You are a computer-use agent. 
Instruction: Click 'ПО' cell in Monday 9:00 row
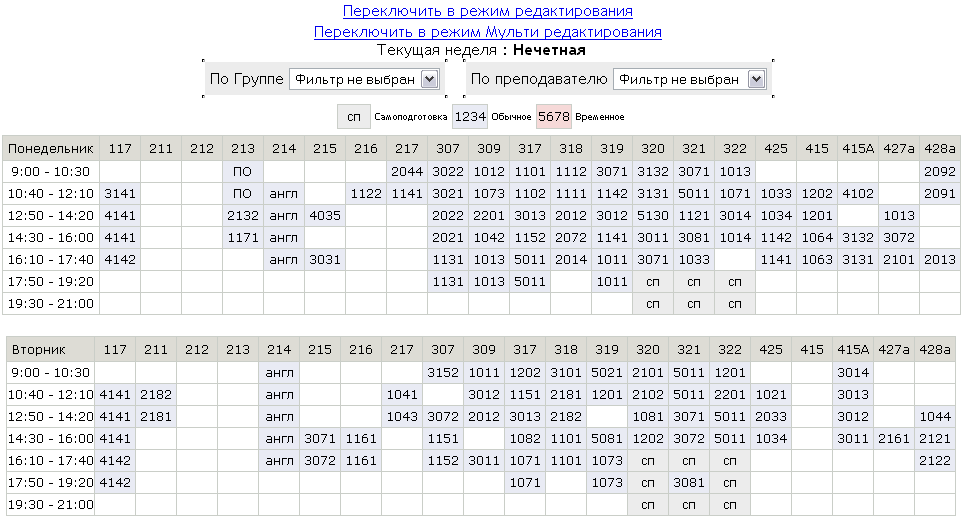[243, 171]
